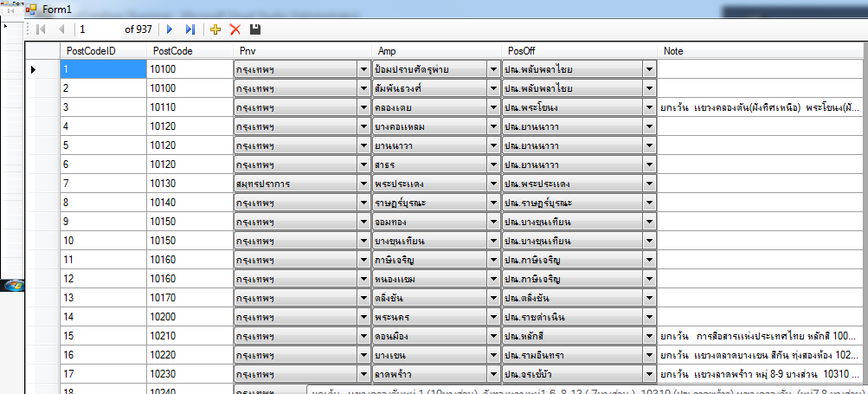Save data with the floppy disk icon
Image resolution: width=868 pixels, height=394 pixels.
255,29
